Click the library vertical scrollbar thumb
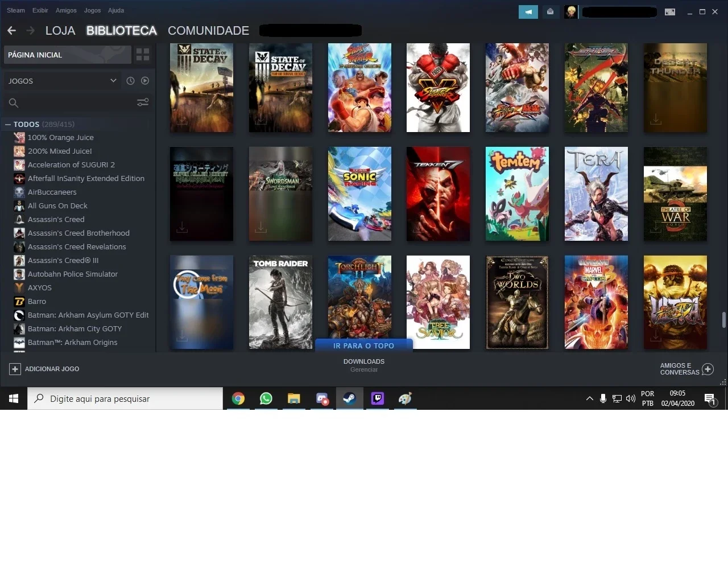728x584 pixels. tap(723, 320)
